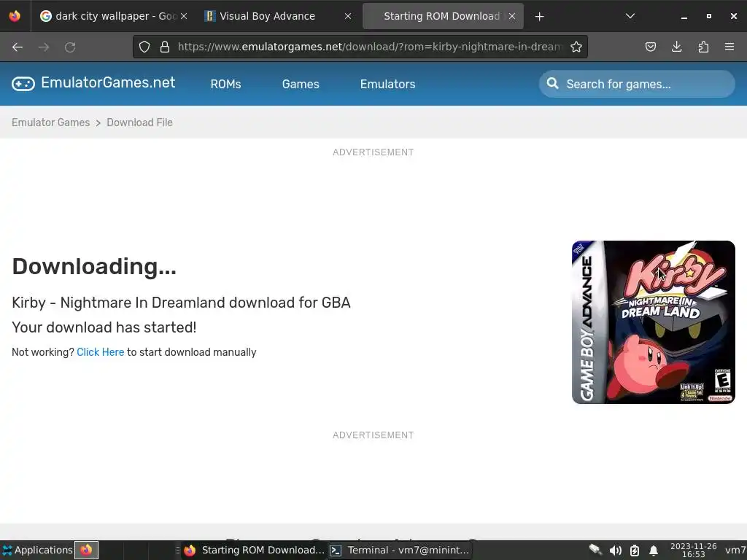Click the Kirby Nightmare In Dreamland download text
The height and width of the screenshot is (560, 747).
pos(181,303)
